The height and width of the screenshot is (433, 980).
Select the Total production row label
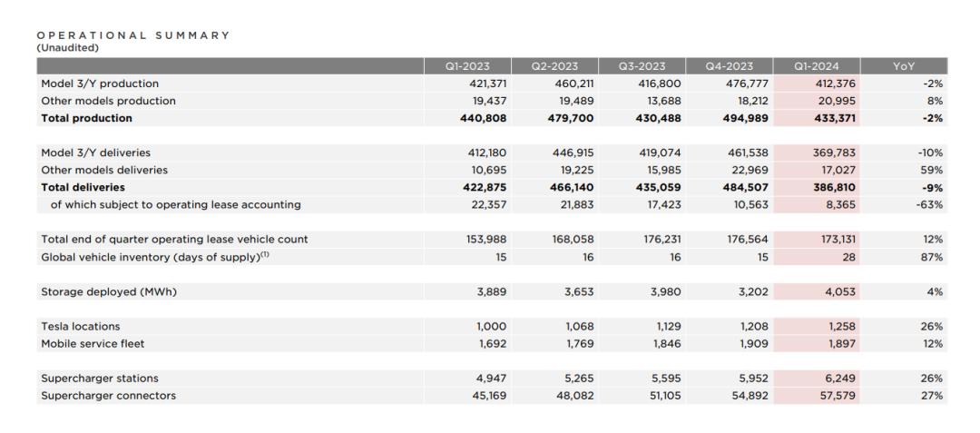[87, 118]
